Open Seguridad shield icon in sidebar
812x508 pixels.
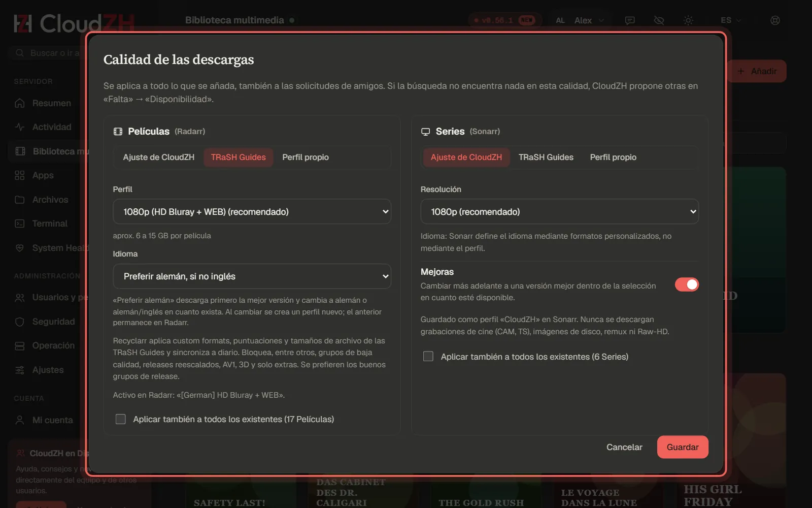[20, 322]
